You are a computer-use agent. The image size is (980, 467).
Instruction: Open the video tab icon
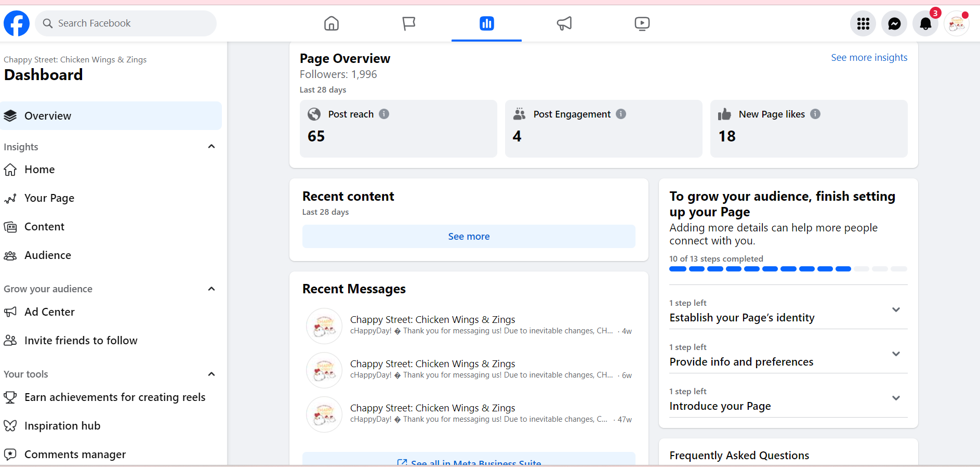(642, 23)
